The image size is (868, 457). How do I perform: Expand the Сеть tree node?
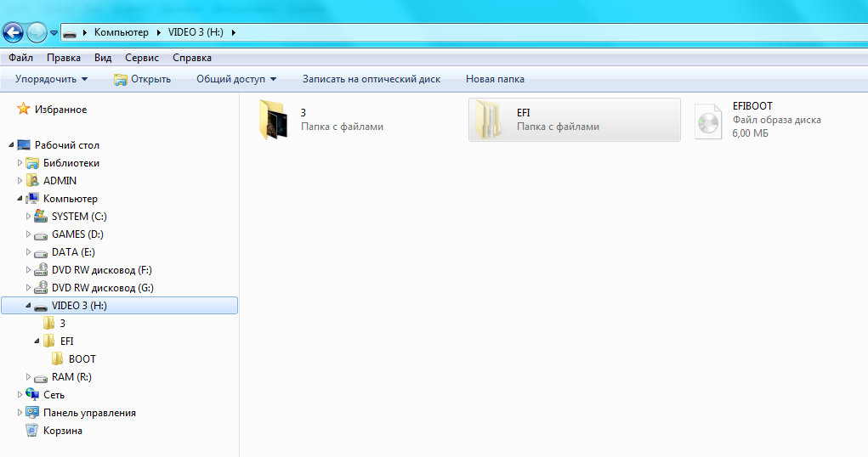coord(20,394)
